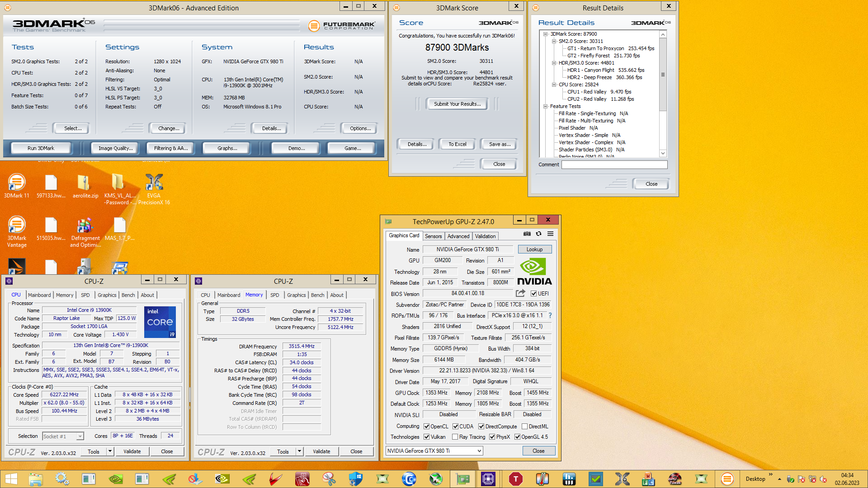868x488 pixels.
Task: Click the Windows Defender shield taskbar icon
Action: tap(355, 479)
